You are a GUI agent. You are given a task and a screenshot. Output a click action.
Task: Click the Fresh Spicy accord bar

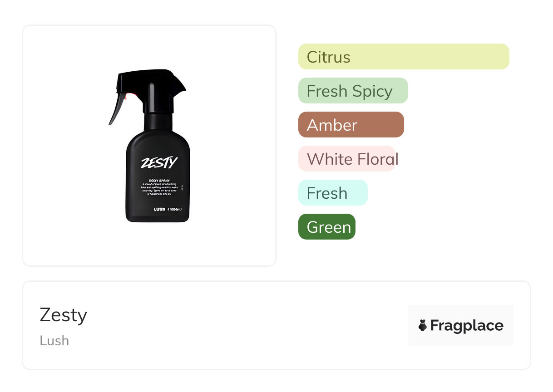click(353, 91)
